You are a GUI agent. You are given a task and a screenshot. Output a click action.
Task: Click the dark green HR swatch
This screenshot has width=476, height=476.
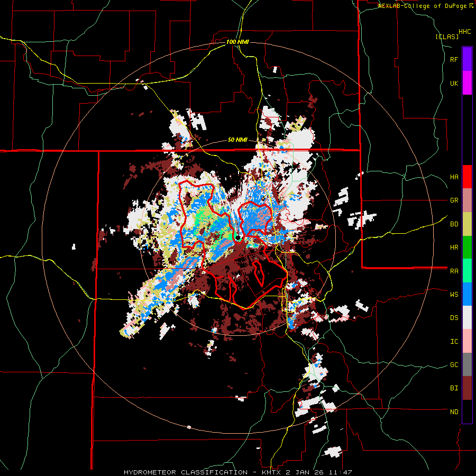tap(467, 247)
